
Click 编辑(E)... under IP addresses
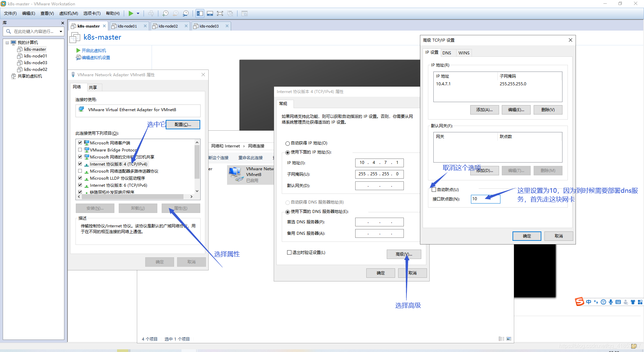[516, 110]
